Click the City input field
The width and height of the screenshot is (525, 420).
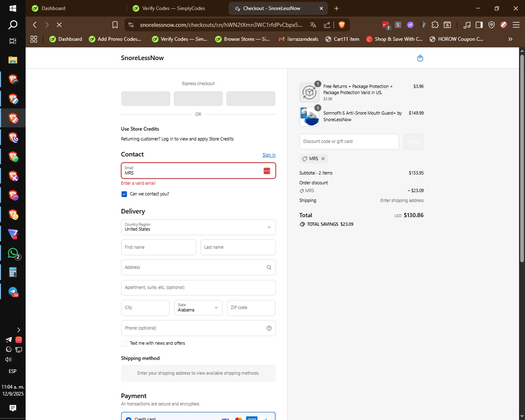(145, 308)
